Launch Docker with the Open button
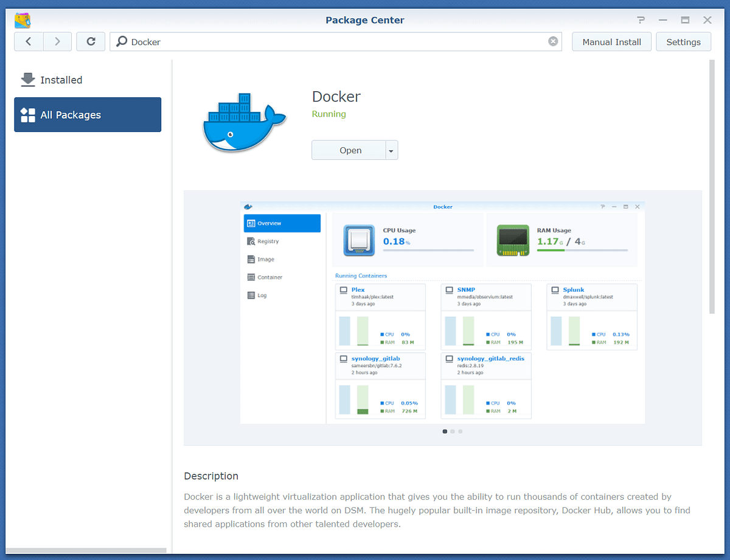730x560 pixels. (x=350, y=150)
